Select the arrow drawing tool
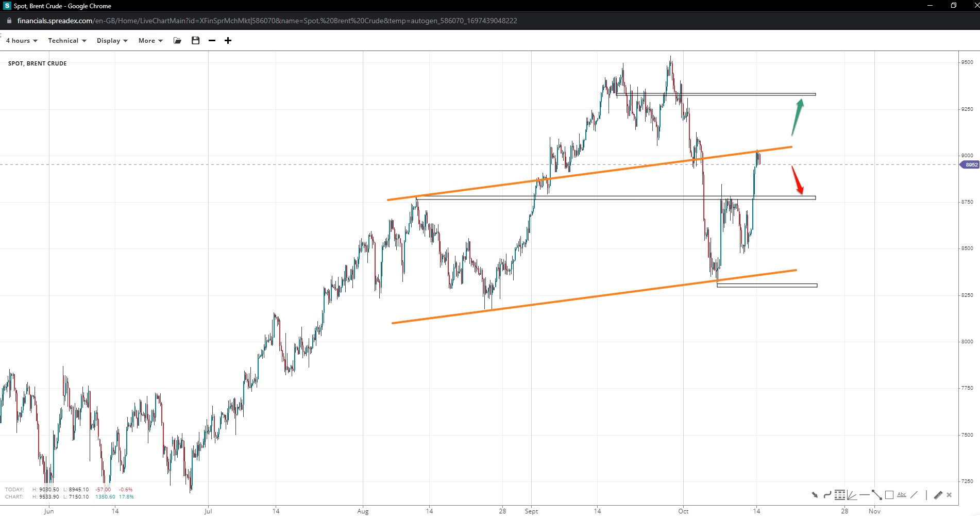Viewport: 980px width, 516px height. coord(815,495)
